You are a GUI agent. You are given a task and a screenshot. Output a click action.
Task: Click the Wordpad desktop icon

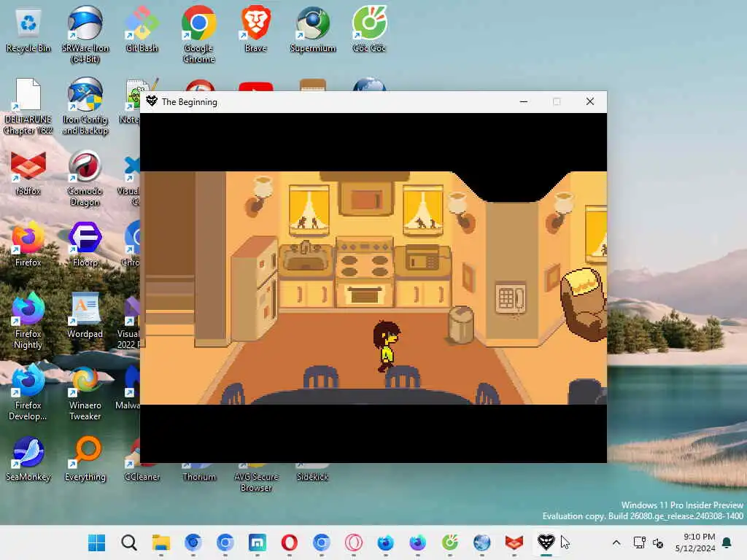tap(85, 315)
